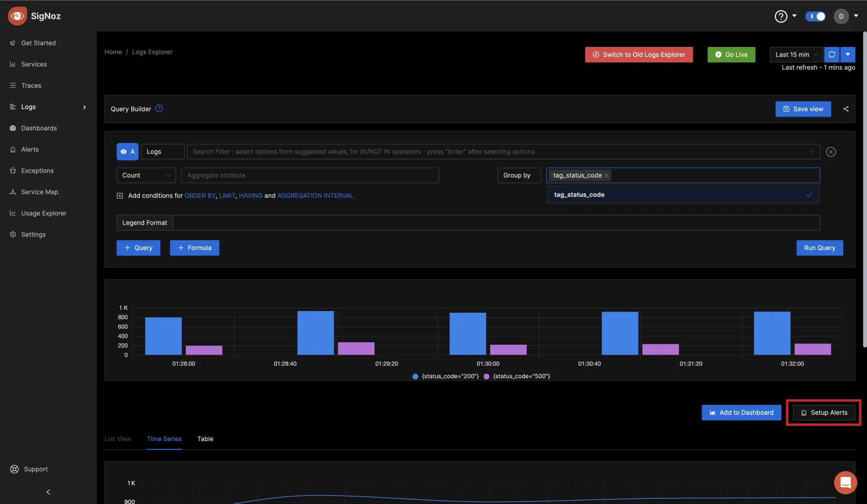Add a new Query

pos(138,248)
